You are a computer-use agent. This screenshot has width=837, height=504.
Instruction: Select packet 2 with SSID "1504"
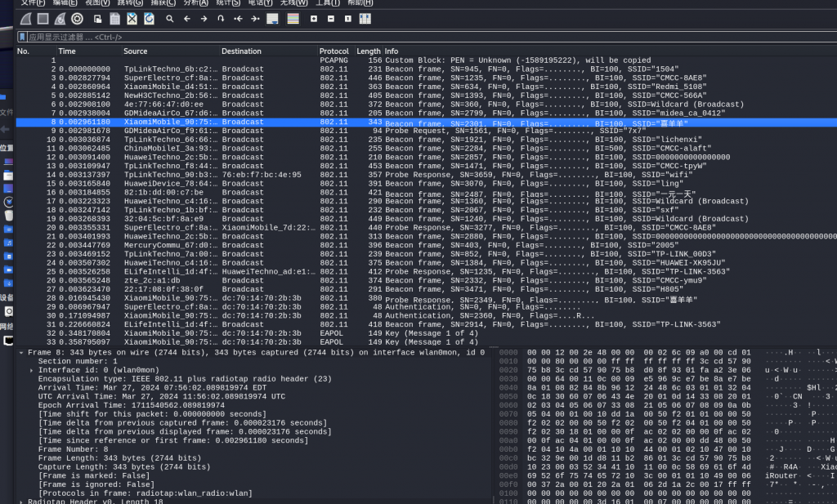(427, 69)
